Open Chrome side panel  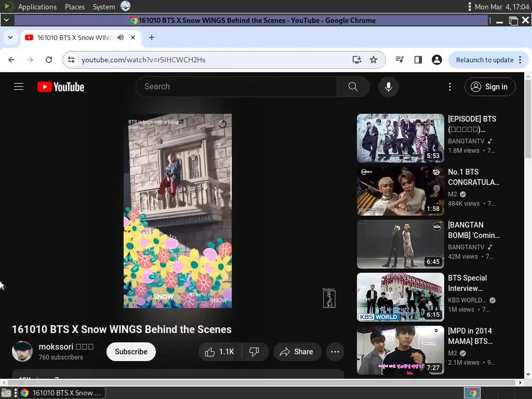[418, 60]
